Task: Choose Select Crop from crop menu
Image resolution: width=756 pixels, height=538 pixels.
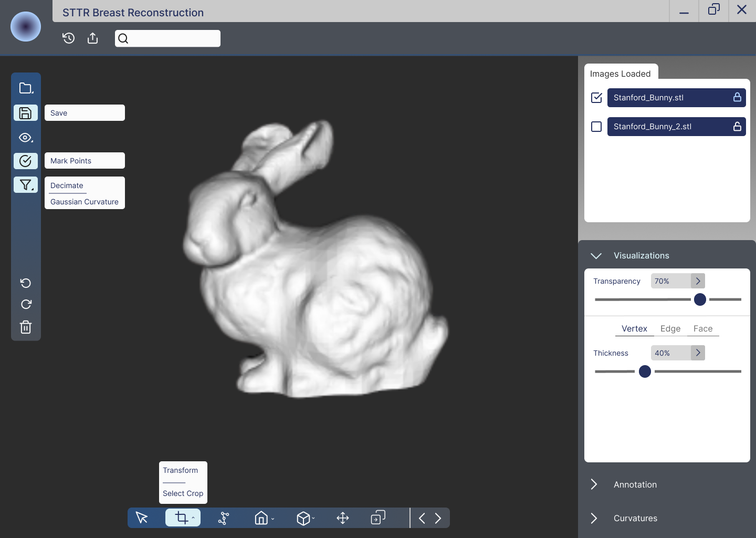Action: (183, 493)
